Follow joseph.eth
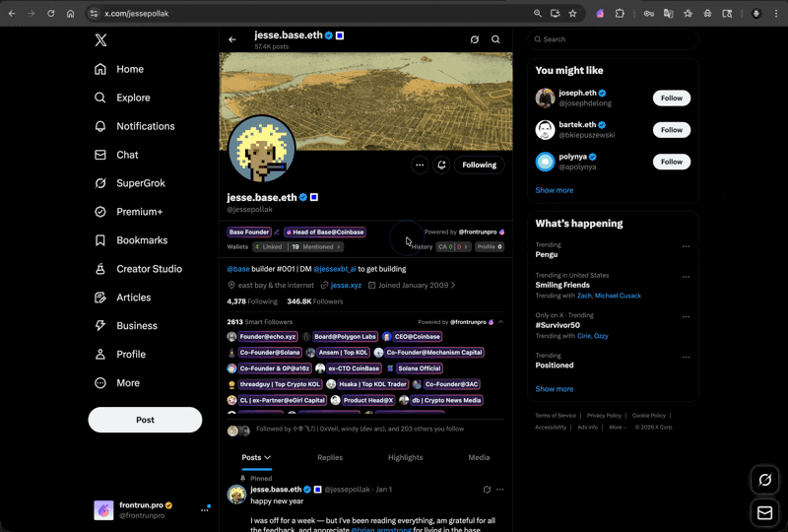Image resolution: width=788 pixels, height=532 pixels. pos(672,99)
